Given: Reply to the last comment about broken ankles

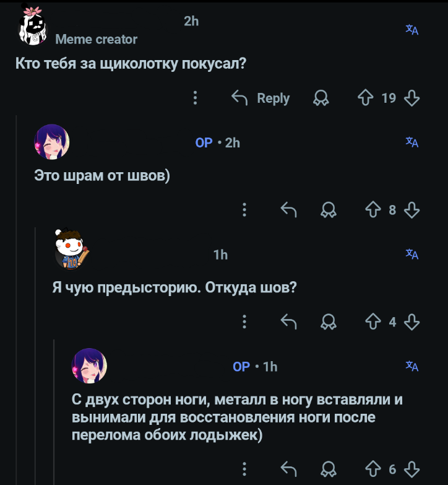Looking at the screenshot, I should tap(289, 469).
